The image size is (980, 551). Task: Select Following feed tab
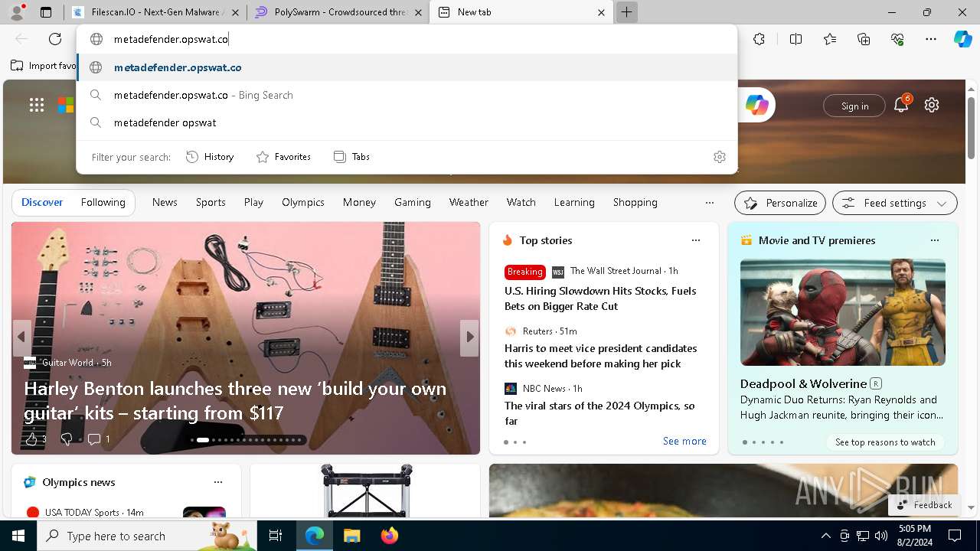[103, 202]
